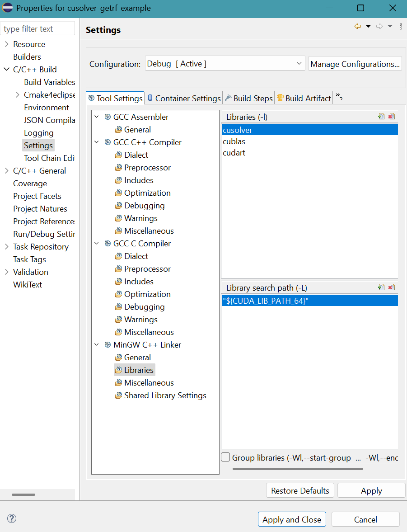Open the help question mark icon
The width and height of the screenshot is (407, 532).
pyautogui.click(x=12, y=519)
